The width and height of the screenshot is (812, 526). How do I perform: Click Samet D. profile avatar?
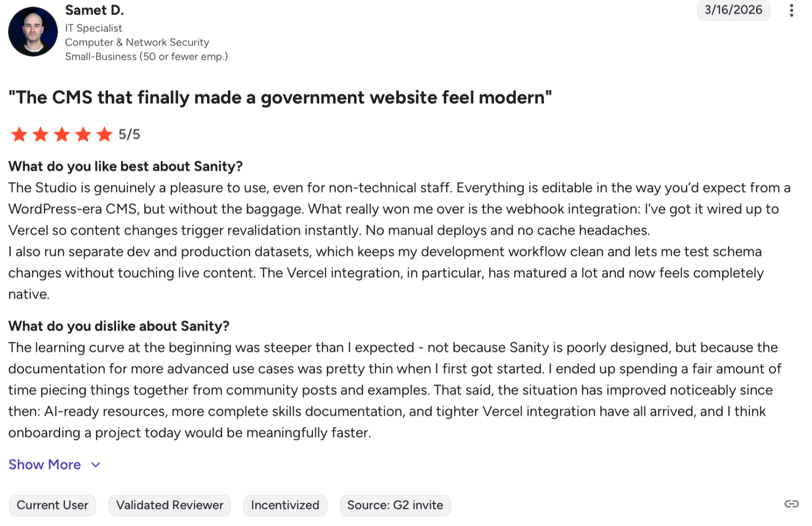tap(33, 32)
